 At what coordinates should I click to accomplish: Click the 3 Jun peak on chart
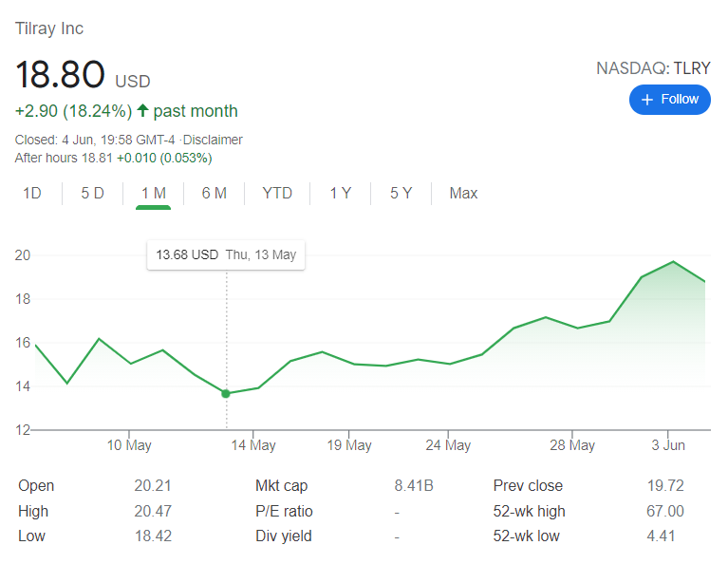(x=673, y=262)
